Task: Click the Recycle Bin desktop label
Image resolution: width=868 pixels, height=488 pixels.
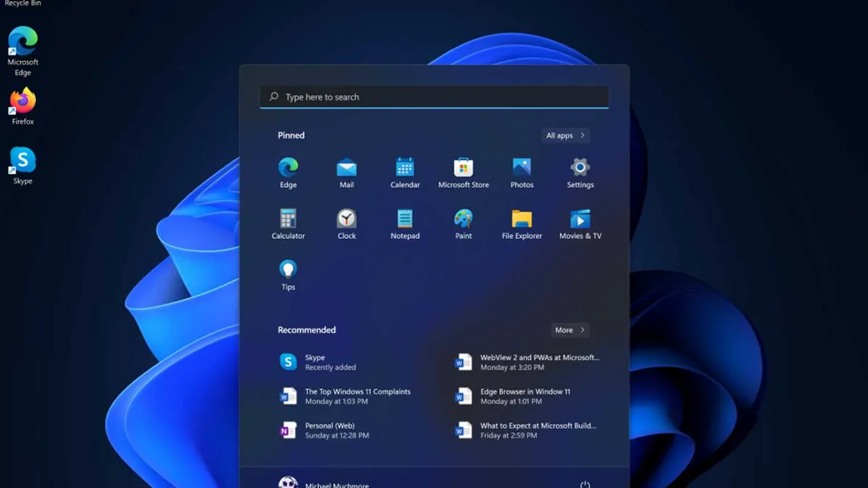Action: pyautogui.click(x=23, y=3)
